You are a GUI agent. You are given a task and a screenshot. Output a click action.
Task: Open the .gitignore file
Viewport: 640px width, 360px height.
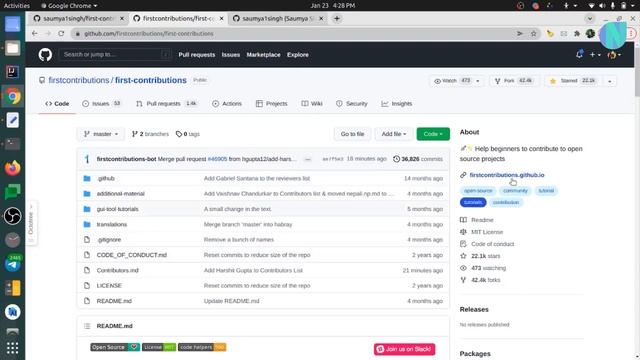tap(109, 240)
